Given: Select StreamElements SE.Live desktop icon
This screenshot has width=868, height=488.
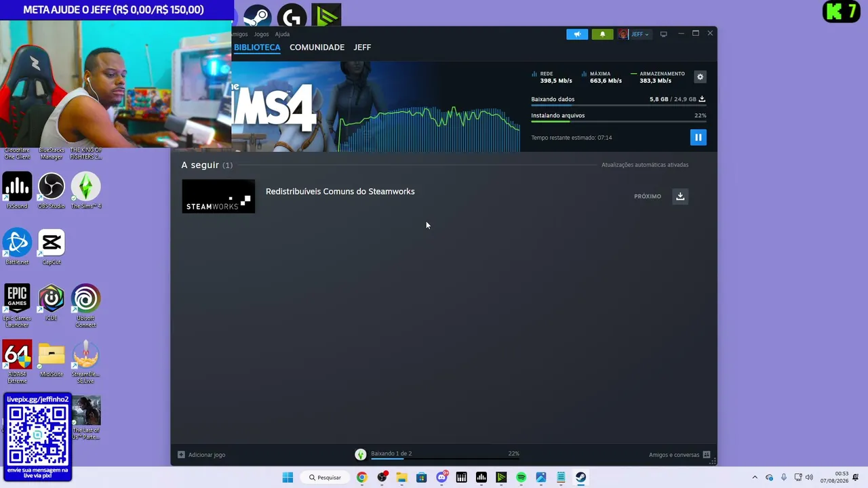Looking at the screenshot, I should tap(85, 362).
